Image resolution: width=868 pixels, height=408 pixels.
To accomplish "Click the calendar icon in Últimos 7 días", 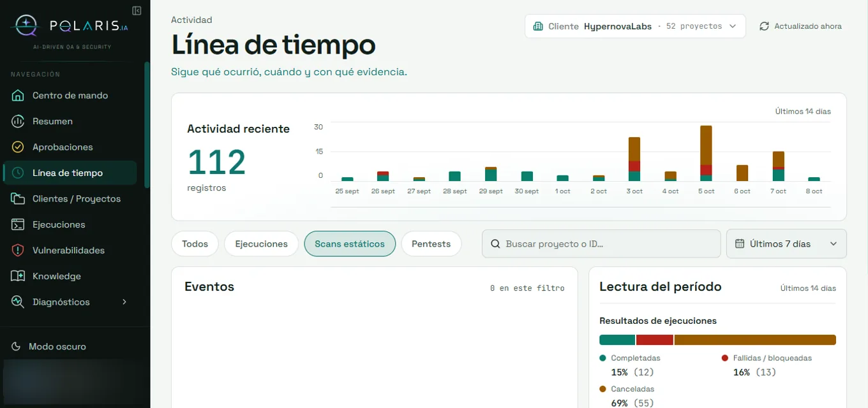I will click(740, 244).
